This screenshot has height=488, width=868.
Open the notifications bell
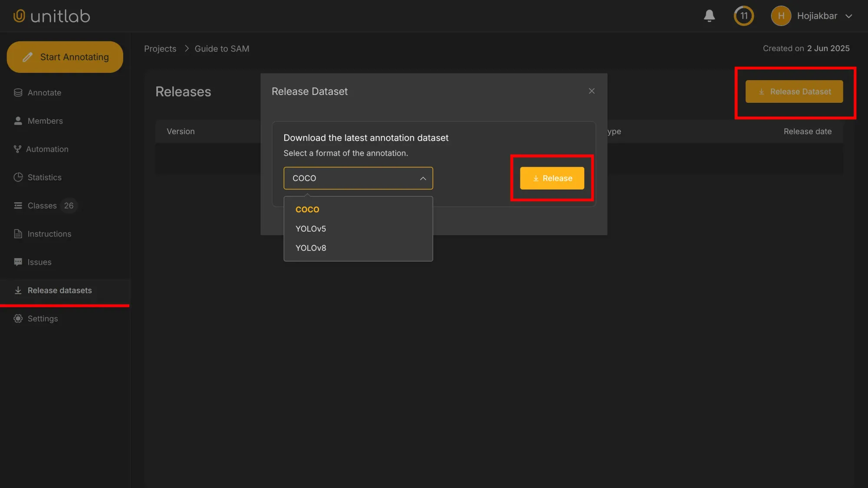coord(709,16)
